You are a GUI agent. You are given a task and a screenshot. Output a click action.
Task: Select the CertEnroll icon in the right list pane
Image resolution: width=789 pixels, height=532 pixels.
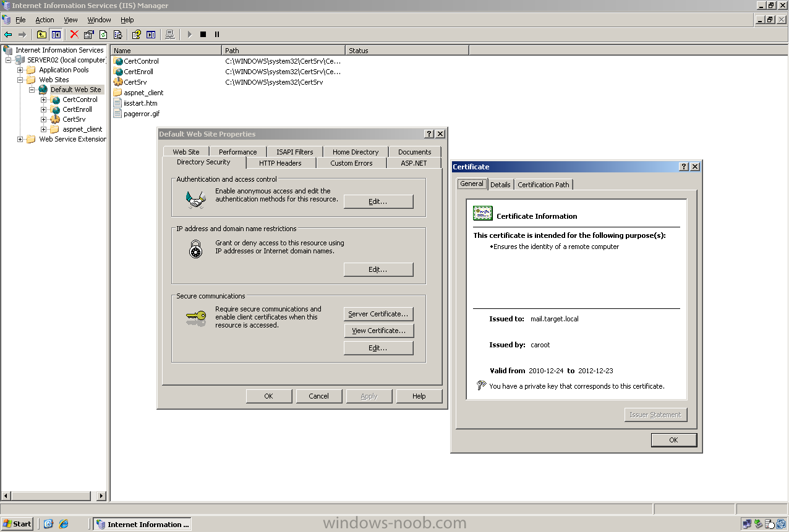pos(119,72)
